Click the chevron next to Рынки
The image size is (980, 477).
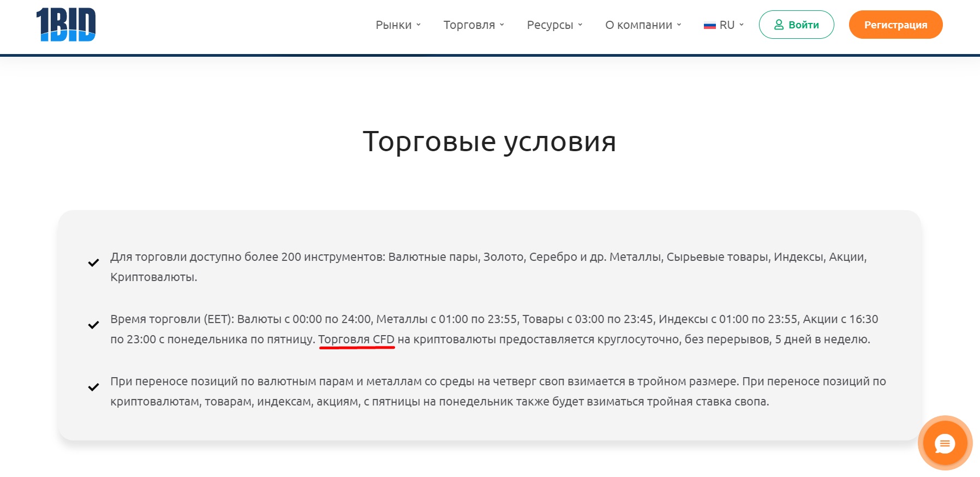tap(419, 25)
